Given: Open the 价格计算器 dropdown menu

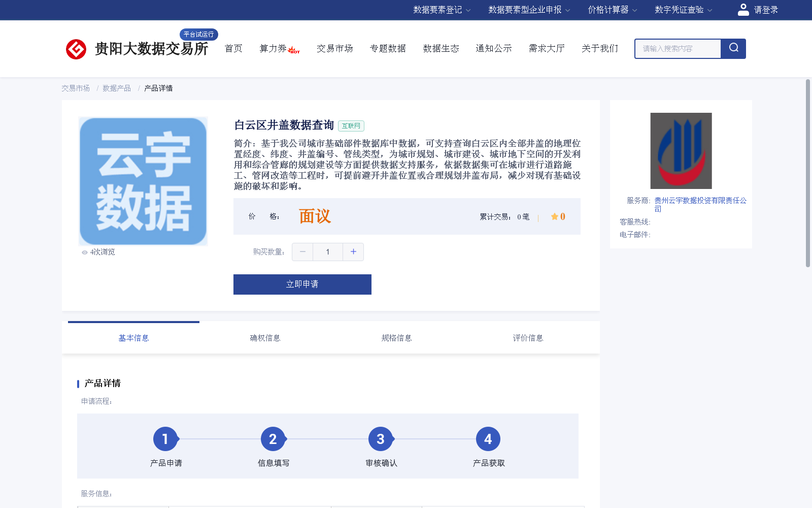Looking at the screenshot, I should tap(612, 10).
